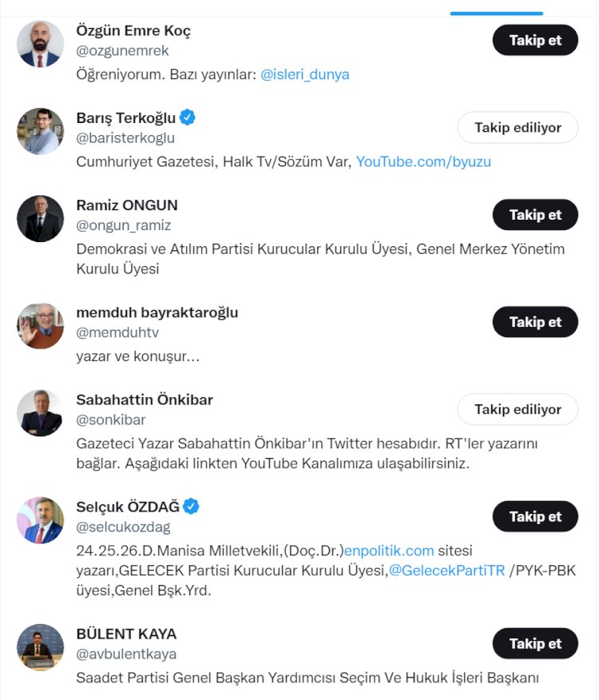Follow Ramiz ONGUN with Takip et
599x700 pixels.
(x=535, y=215)
